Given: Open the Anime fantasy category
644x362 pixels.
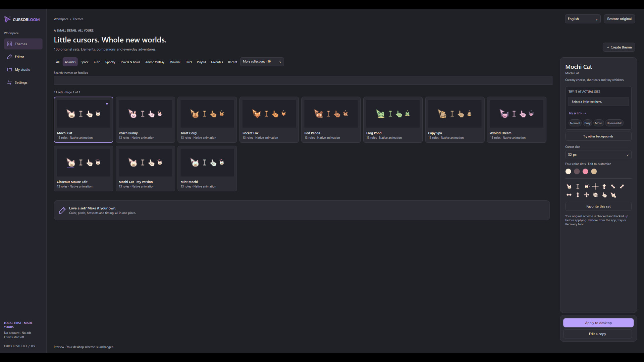Looking at the screenshot, I should click(x=155, y=62).
